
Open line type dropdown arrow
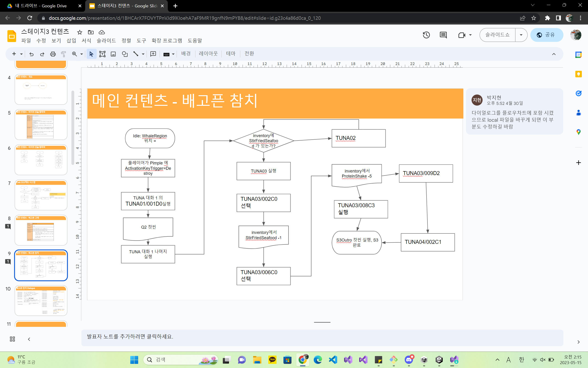click(143, 54)
